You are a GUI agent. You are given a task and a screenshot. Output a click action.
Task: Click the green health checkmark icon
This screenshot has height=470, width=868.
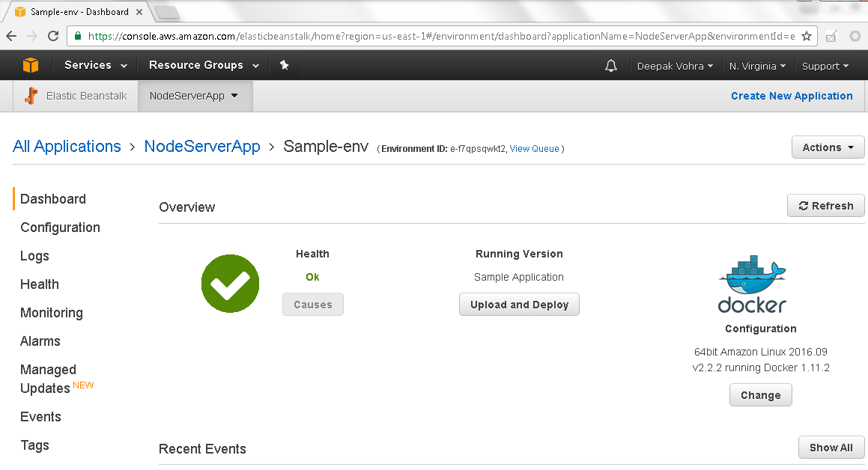click(230, 284)
